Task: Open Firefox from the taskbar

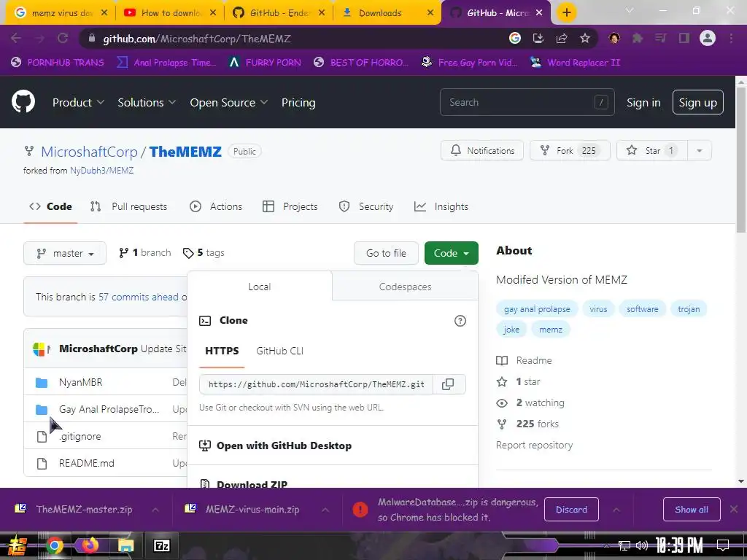Action: 90,545
